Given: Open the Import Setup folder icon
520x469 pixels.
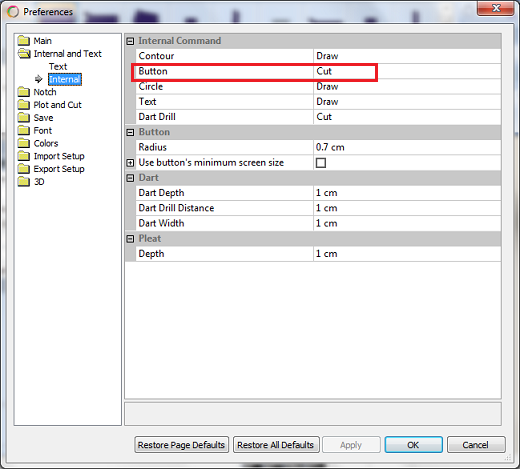Looking at the screenshot, I should click(x=24, y=156).
